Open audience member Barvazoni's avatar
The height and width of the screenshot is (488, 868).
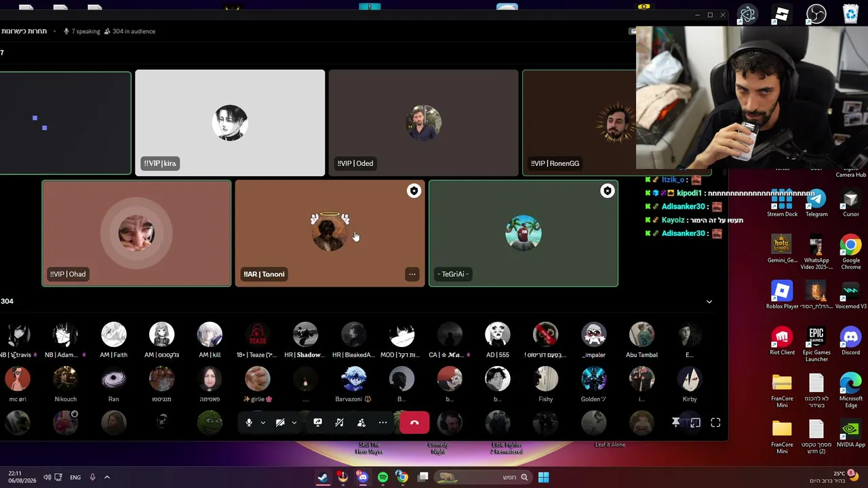coord(353,379)
